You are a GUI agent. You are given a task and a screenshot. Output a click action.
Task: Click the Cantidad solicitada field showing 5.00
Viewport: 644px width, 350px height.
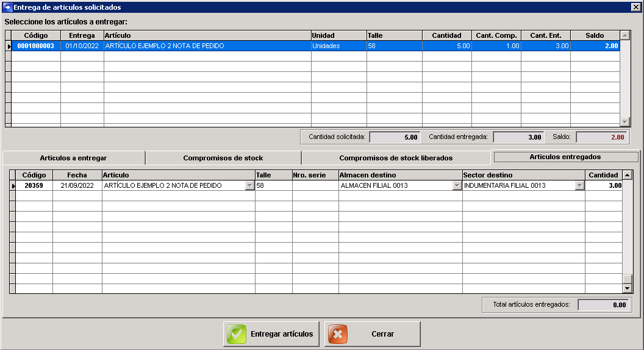(395, 137)
